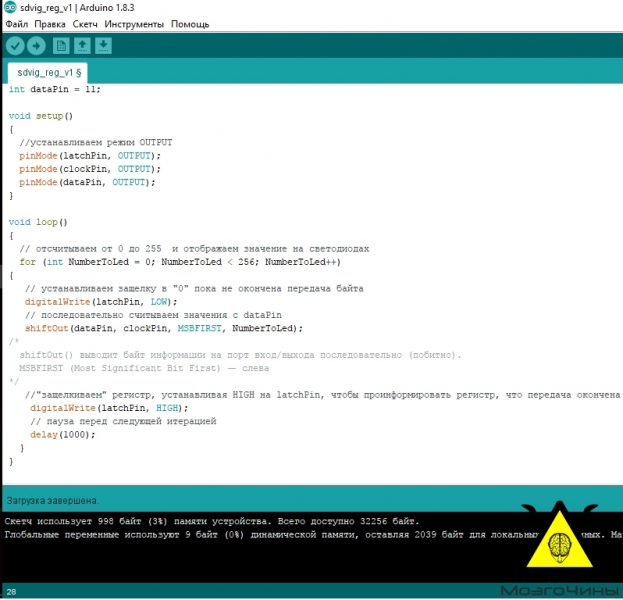Click the 'for (int NumberToLed = 0' line

(180, 262)
